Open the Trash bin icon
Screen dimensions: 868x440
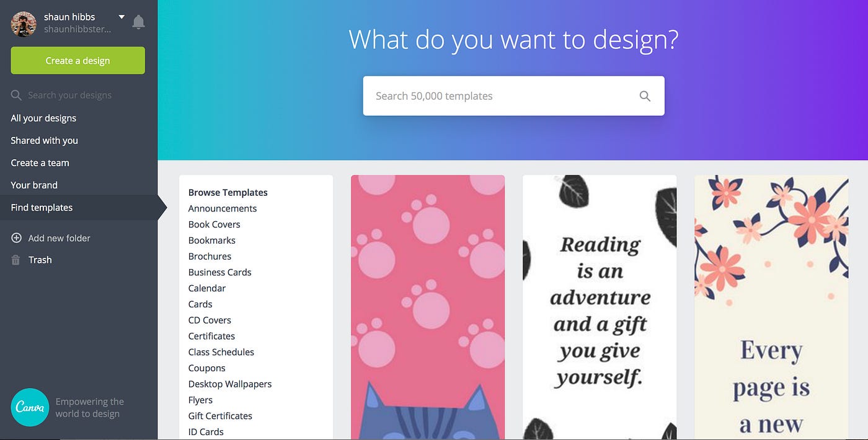coord(16,260)
